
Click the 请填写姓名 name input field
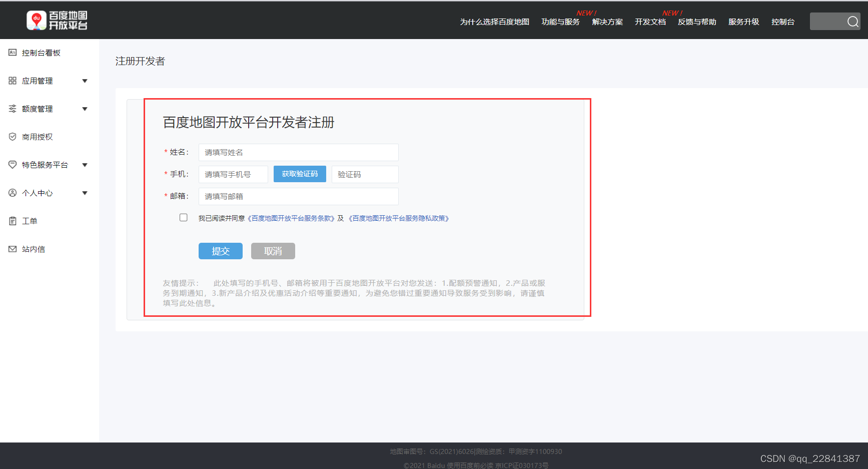tap(298, 152)
